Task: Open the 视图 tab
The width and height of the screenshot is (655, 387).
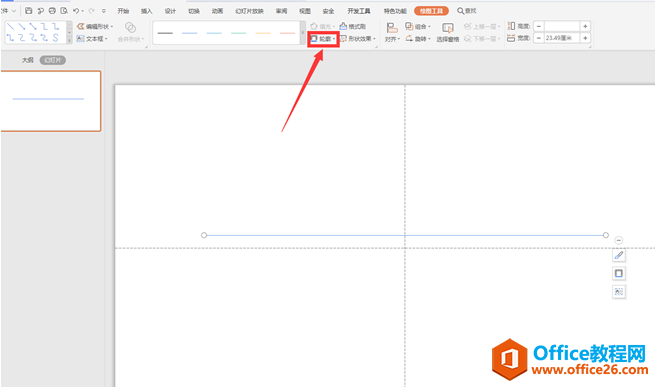Action: (305, 11)
